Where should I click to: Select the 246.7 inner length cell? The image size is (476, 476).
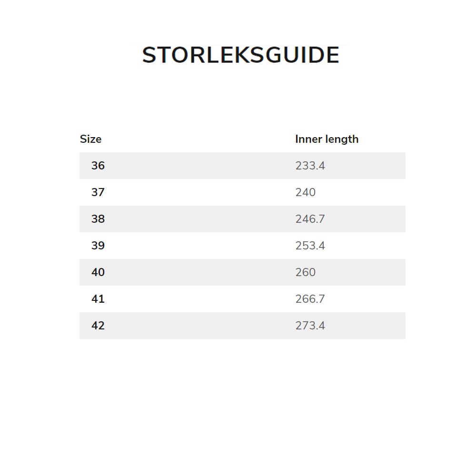(x=310, y=219)
